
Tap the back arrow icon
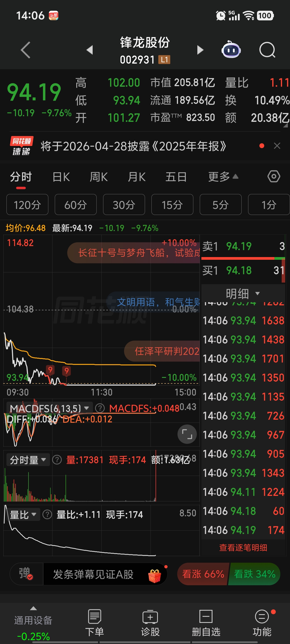point(26,50)
